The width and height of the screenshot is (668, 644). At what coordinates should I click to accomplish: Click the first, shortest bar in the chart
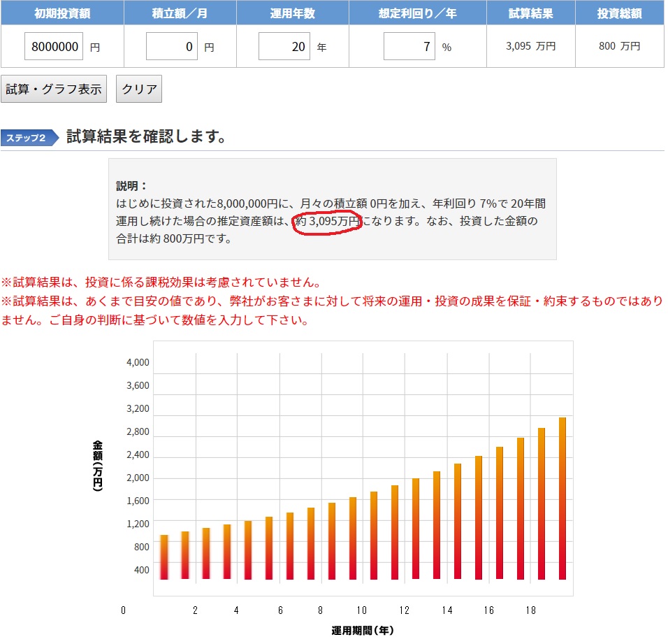pyautogui.click(x=164, y=557)
